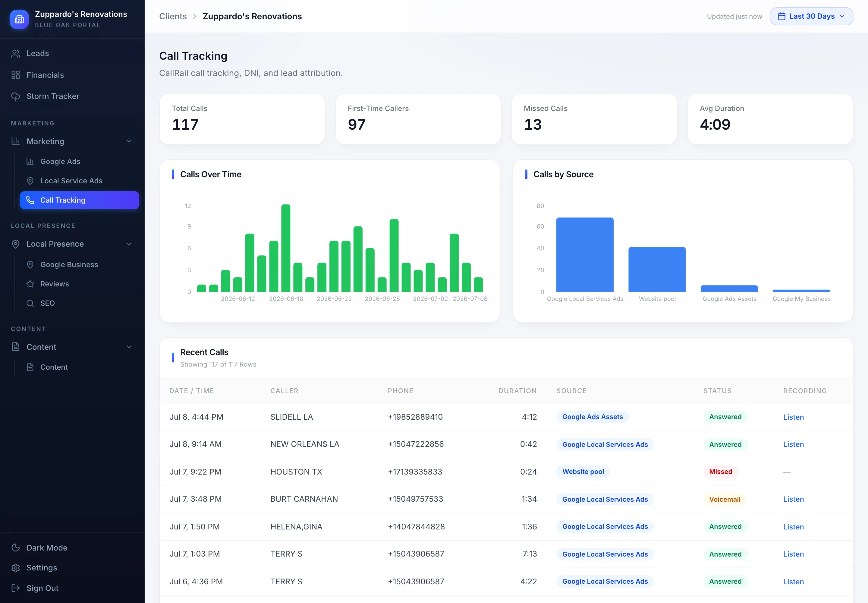
Task: Click the SOURCE column header
Action: click(571, 391)
